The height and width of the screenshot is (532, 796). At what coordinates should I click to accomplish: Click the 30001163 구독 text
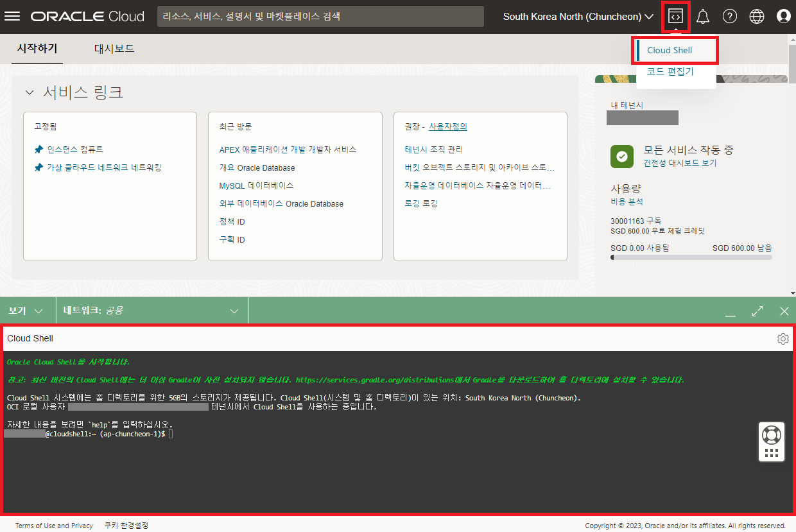click(x=636, y=221)
